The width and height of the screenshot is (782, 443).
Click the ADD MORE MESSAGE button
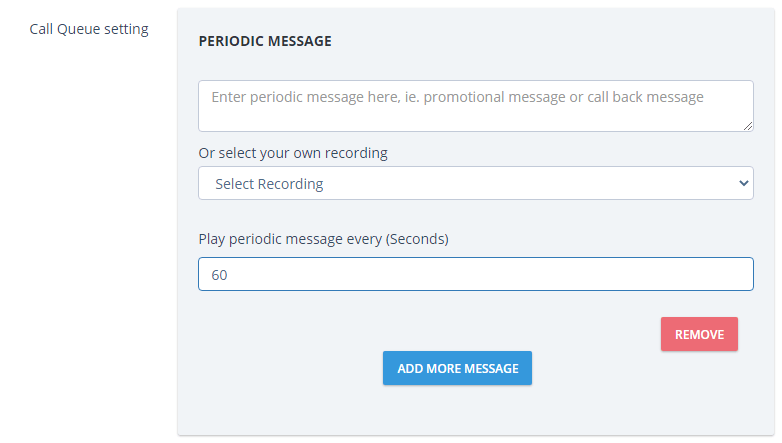tap(457, 368)
